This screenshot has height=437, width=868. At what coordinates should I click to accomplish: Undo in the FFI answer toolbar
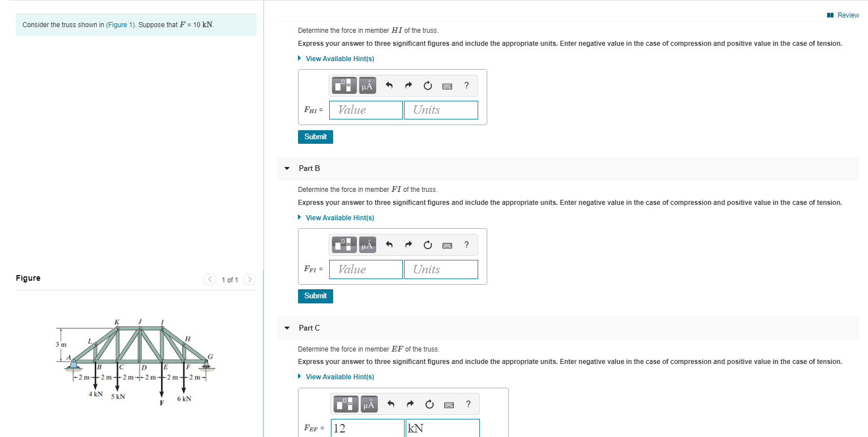coord(389,245)
